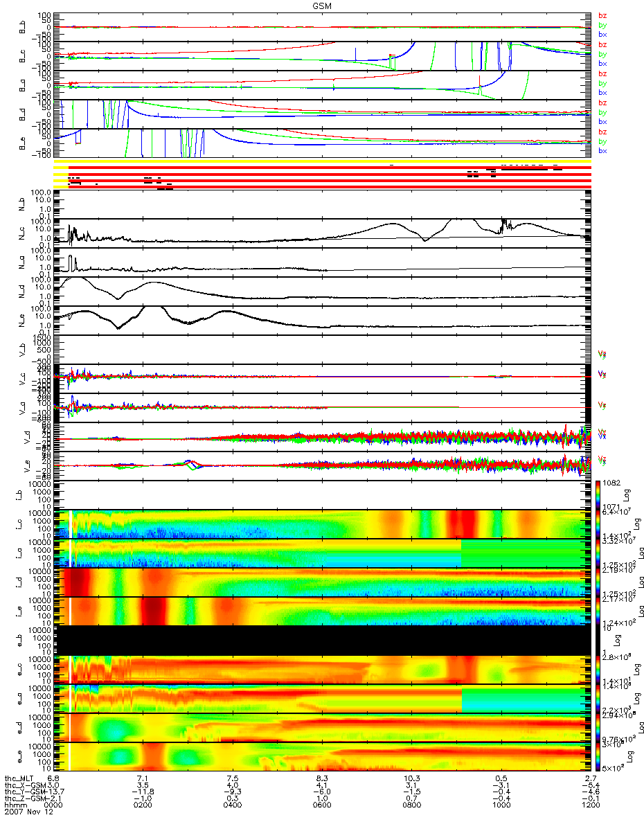Click the Y-GSM value -11.8

coord(143,792)
